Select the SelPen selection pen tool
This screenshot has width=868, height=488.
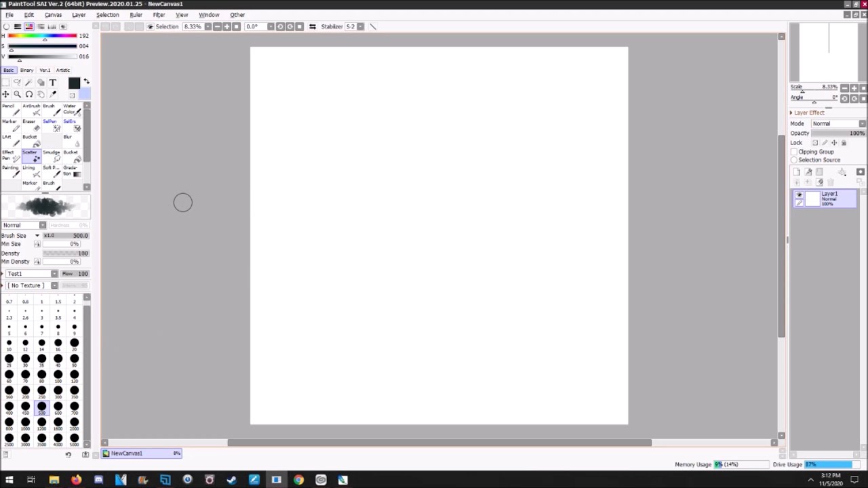pyautogui.click(x=51, y=125)
